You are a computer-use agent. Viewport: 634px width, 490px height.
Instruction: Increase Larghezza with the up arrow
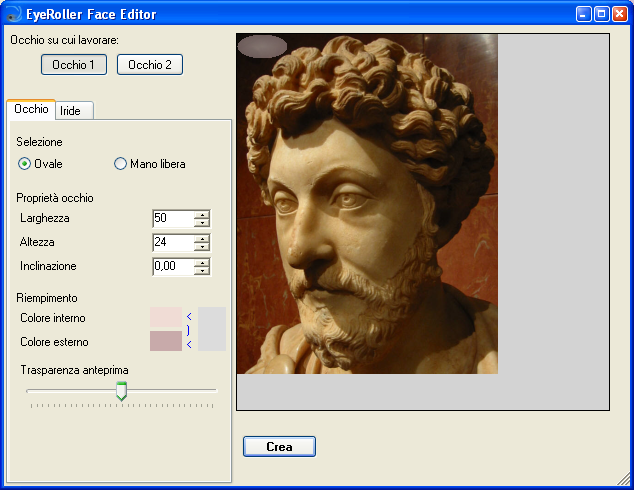pyautogui.click(x=202, y=214)
